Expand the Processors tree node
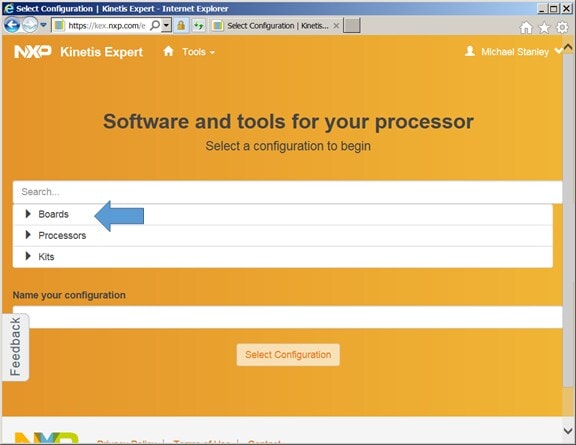The width and height of the screenshot is (576, 445). pyautogui.click(x=28, y=235)
